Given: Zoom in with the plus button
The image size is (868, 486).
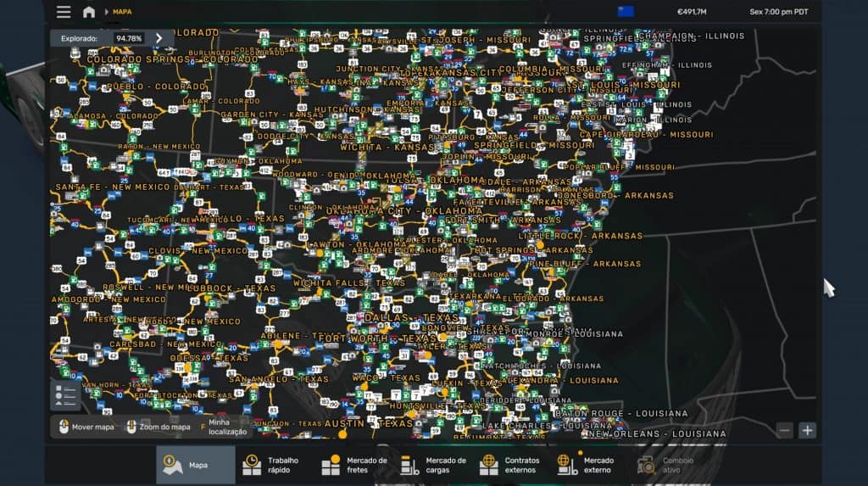Looking at the screenshot, I should (807, 430).
